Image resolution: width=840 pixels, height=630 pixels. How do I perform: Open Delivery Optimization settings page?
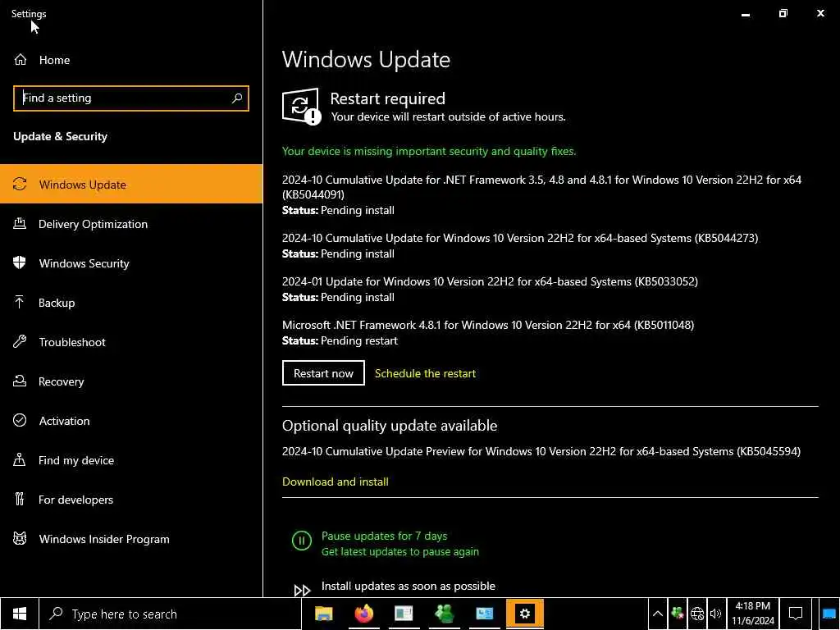click(x=131, y=224)
